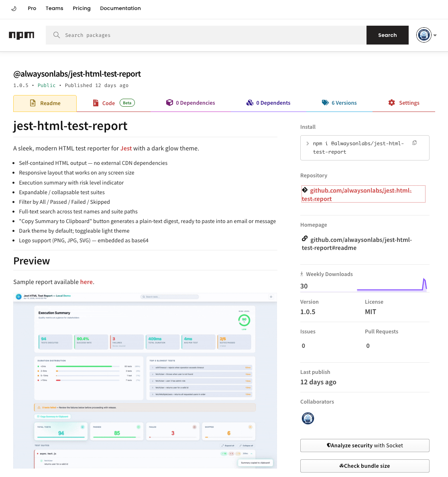Click the Pull Requests count 0
The width and height of the screenshot is (448, 477).
368,346
